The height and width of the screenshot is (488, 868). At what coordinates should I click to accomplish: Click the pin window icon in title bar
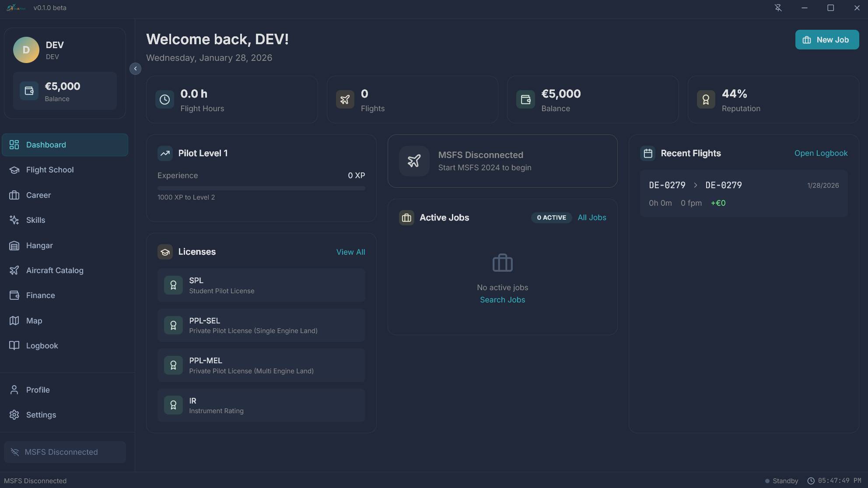pos(778,8)
